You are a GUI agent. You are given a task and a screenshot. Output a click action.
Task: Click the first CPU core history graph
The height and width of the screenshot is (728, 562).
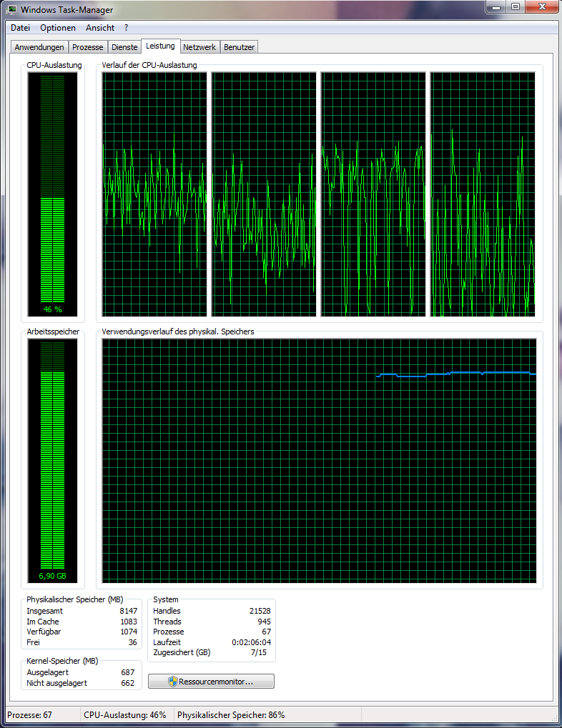[154, 194]
